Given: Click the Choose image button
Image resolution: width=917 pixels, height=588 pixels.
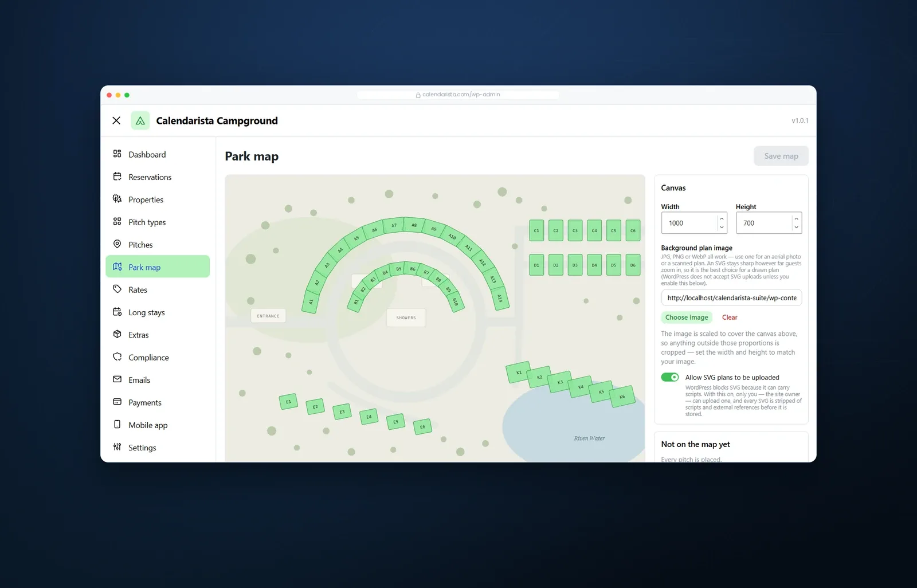Looking at the screenshot, I should tap(687, 317).
